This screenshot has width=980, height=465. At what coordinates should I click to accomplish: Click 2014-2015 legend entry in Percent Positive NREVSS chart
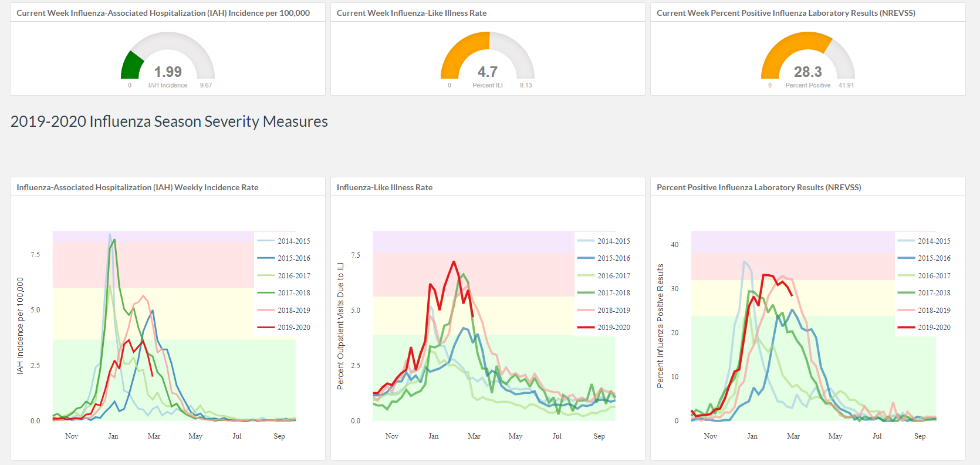(x=924, y=241)
